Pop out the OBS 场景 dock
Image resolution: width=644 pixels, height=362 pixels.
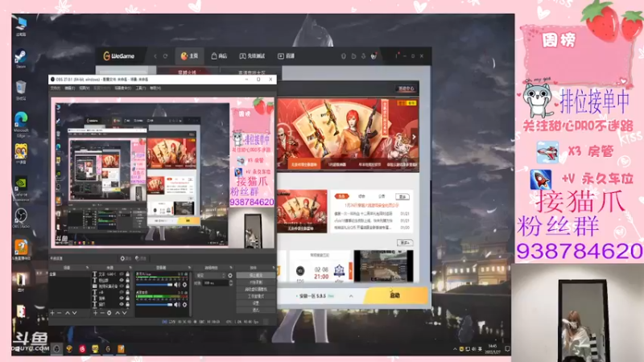click(x=87, y=268)
